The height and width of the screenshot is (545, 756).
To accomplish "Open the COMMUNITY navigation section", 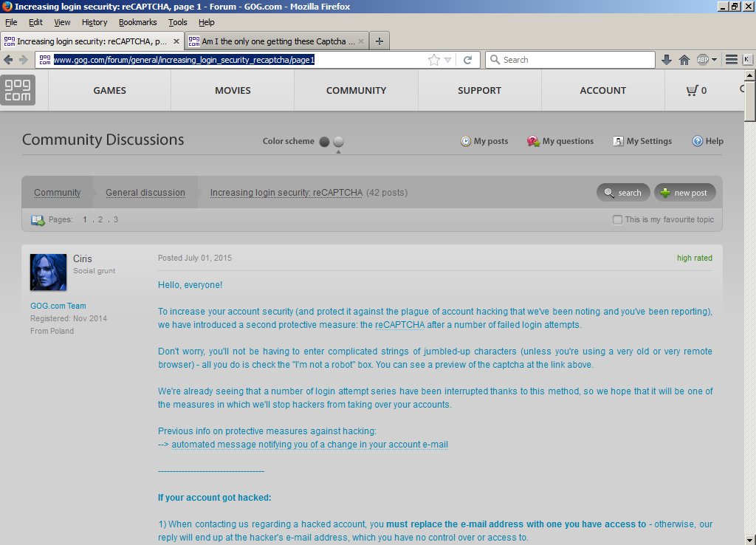I will coord(357,90).
